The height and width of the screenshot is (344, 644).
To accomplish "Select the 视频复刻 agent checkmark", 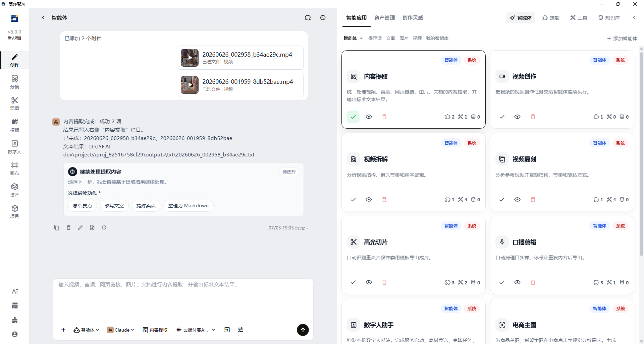I will point(502,200).
